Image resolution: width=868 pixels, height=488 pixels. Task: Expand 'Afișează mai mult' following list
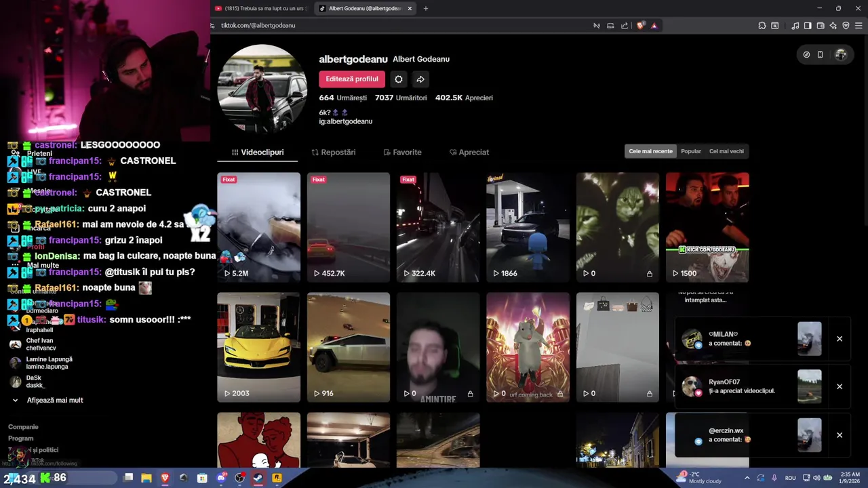click(x=47, y=401)
